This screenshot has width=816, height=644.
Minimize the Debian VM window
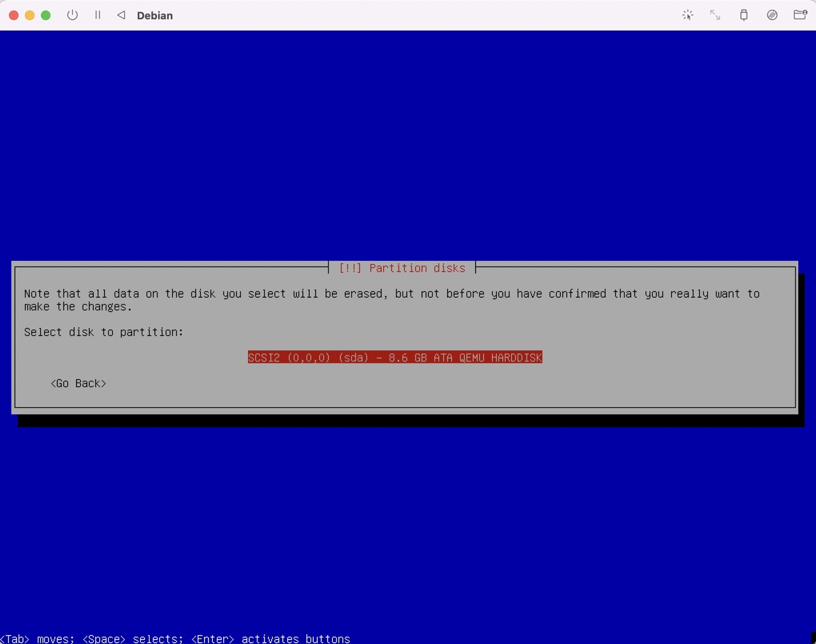click(29, 15)
